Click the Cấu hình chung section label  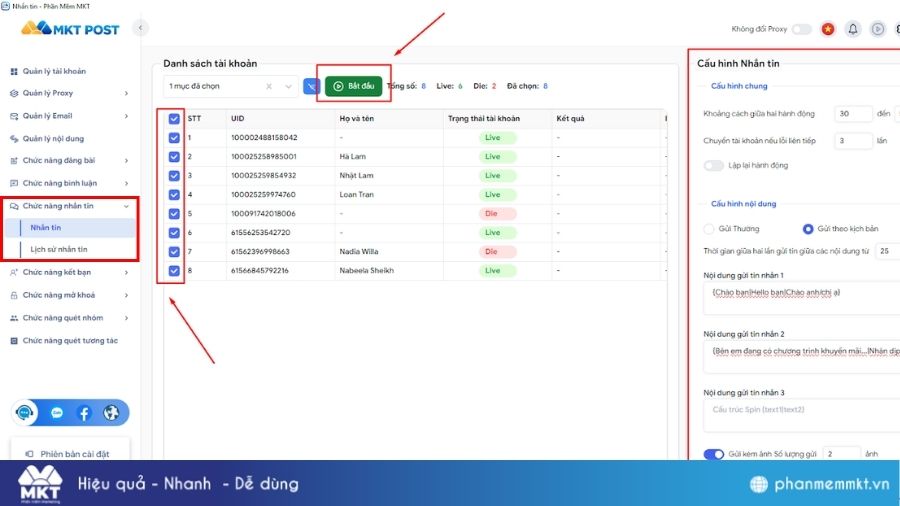tap(739, 86)
